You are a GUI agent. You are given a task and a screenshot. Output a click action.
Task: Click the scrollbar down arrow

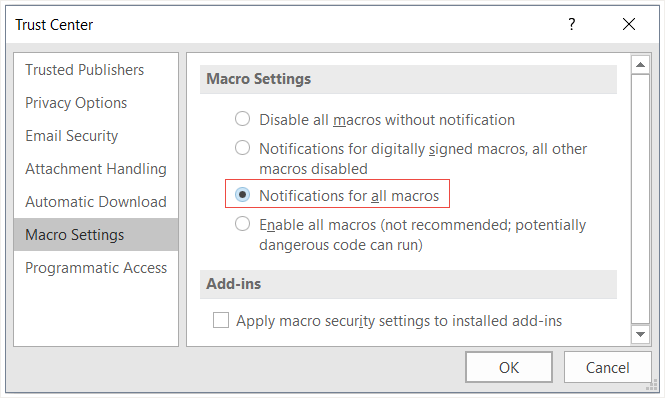(640, 334)
